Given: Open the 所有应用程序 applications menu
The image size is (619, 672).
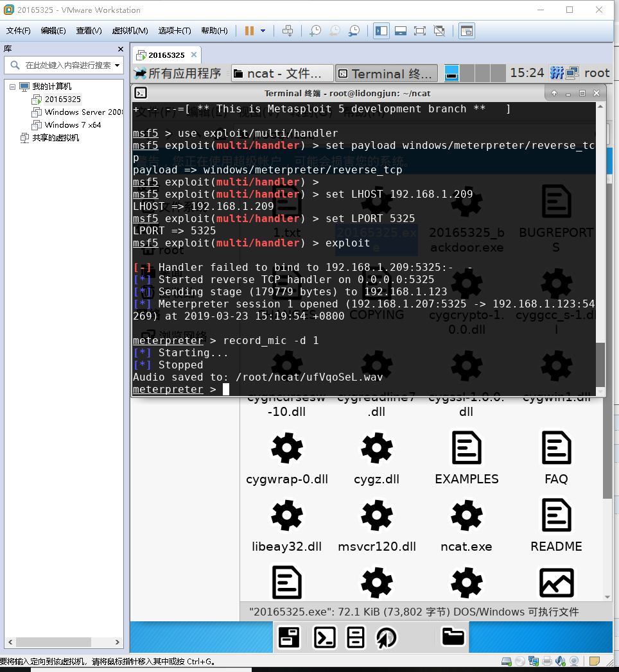Looking at the screenshot, I should click(178, 73).
